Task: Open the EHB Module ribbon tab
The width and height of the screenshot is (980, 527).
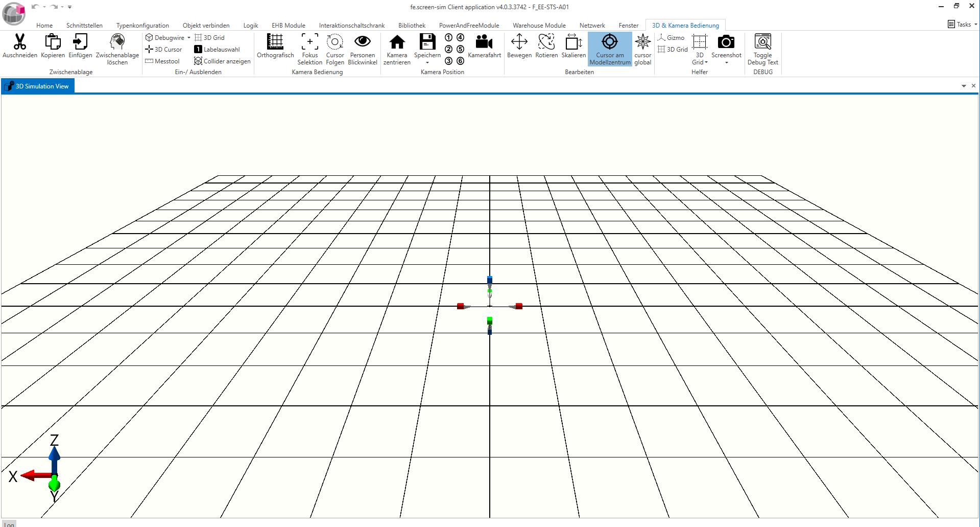Action: pyautogui.click(x=289, y=25)
